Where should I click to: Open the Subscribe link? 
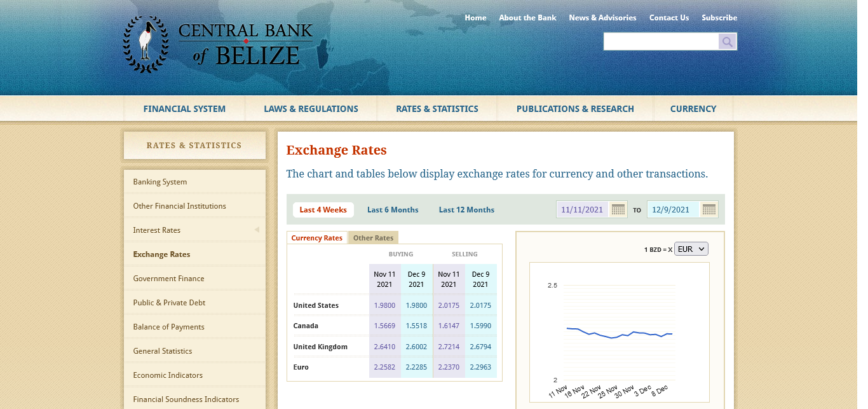[x=719, y=18]
